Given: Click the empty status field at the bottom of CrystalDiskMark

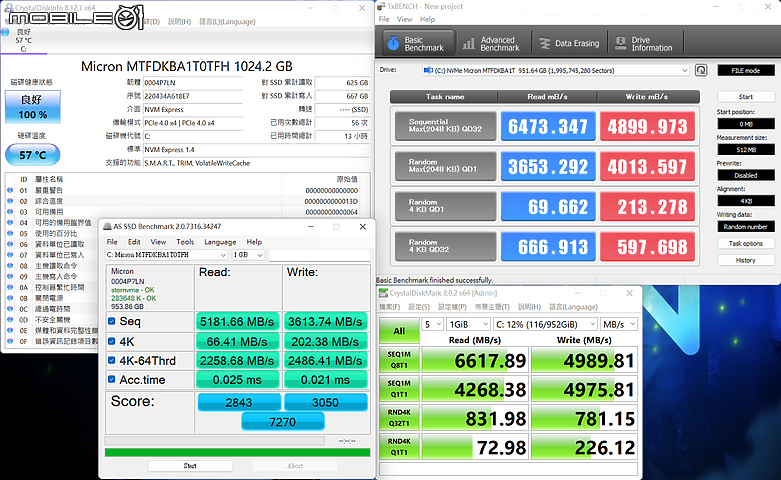Looking at the screenshot, I should [509, 469].
